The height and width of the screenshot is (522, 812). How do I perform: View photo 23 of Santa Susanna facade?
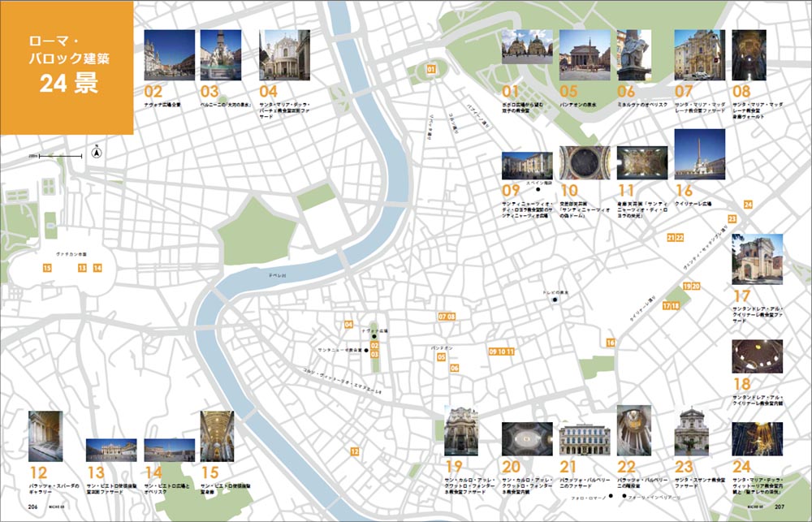pyautogui.click(x=691, y=433)
